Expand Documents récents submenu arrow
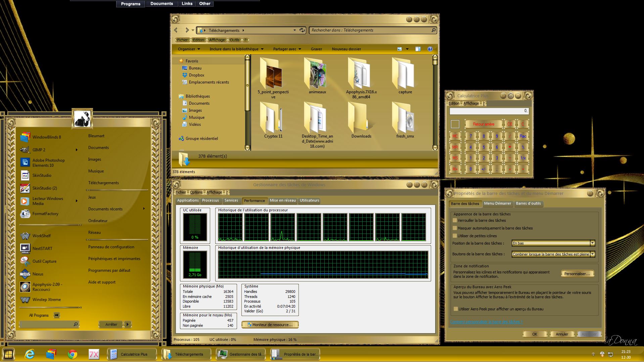Image resolution: width=644 pixels, height=362 pixels. (144, 209)
